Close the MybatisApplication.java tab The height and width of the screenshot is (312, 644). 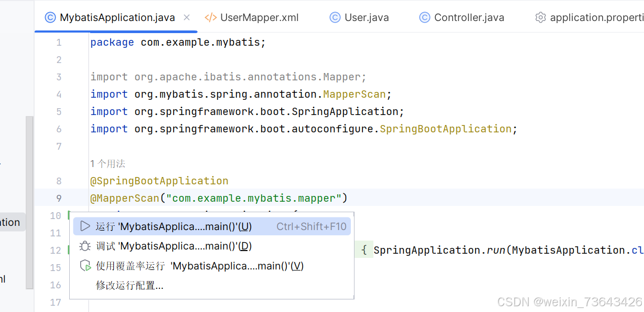click(x=187, y=17)
